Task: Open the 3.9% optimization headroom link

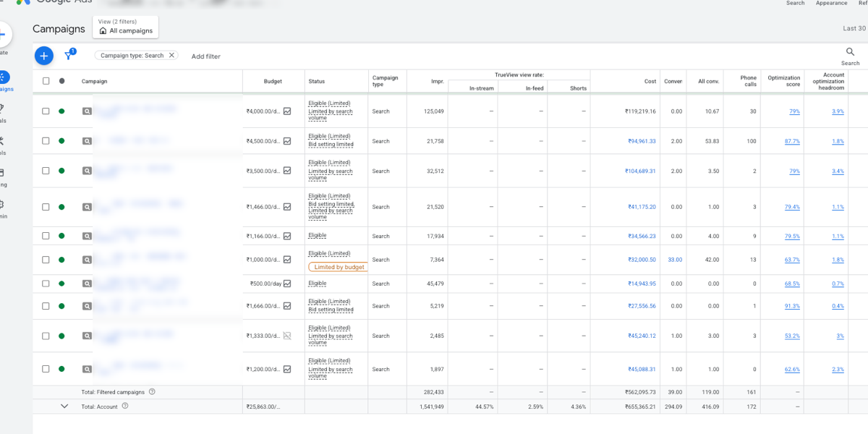Action: point(838,111)
